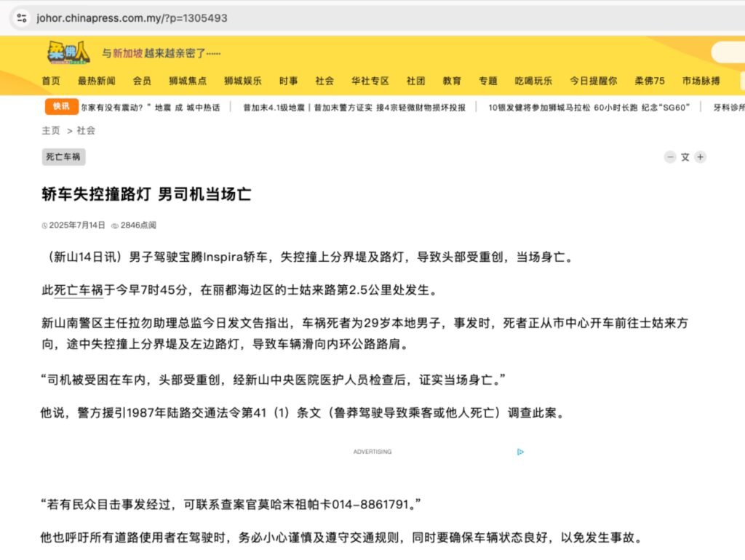Open the 柔佛75 navigation item
This screenshot has width=745, height=560.
click(650, 81)
